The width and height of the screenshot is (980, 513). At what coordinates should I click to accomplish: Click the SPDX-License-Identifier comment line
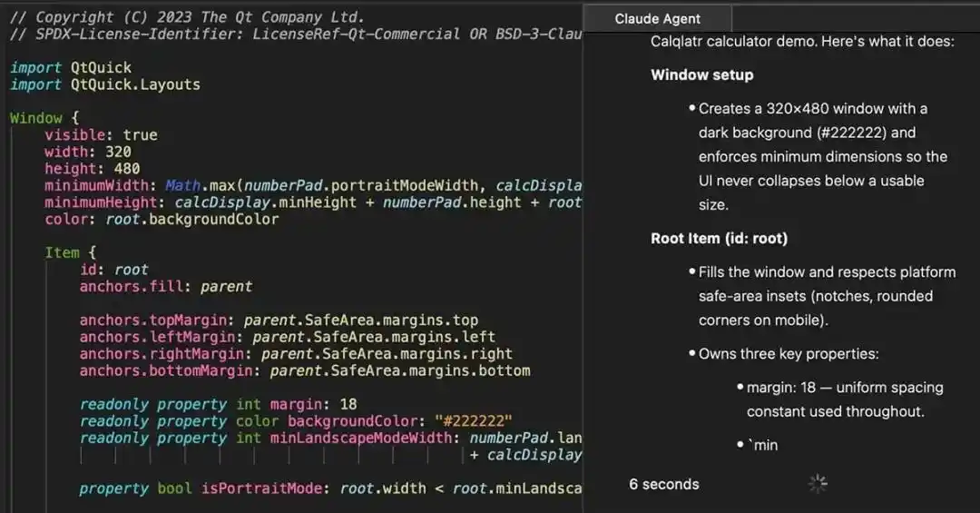pos(296,34)
